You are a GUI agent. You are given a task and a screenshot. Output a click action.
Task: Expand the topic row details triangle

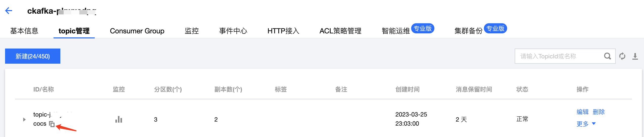24,119
